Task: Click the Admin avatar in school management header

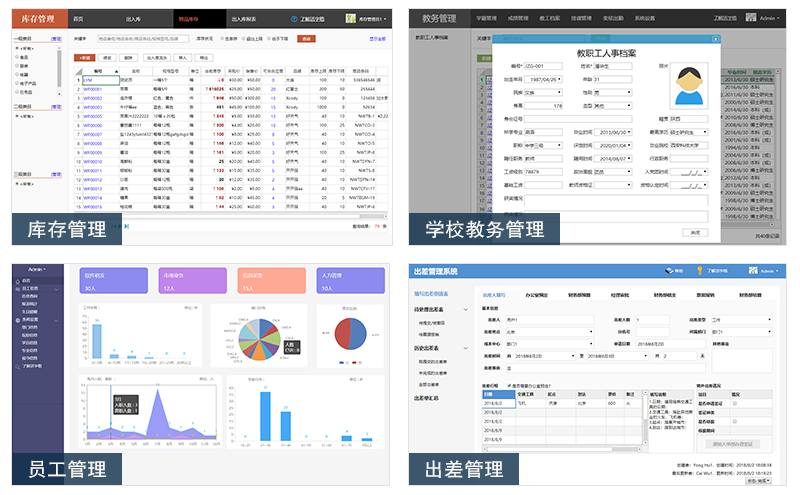Action: (752, 18)
